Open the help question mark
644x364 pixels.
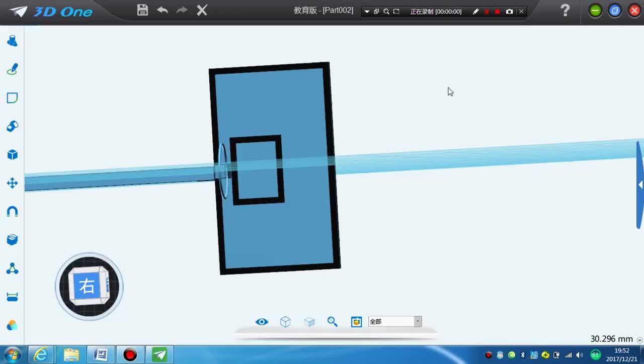coord(565,10)
